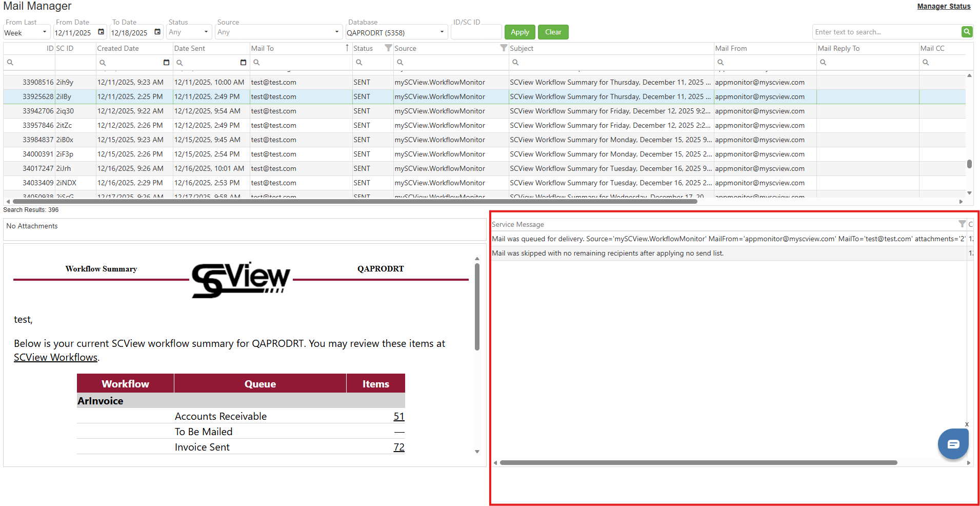Select row with ID 34033409
980x506 pixels.
pos(485,183)
